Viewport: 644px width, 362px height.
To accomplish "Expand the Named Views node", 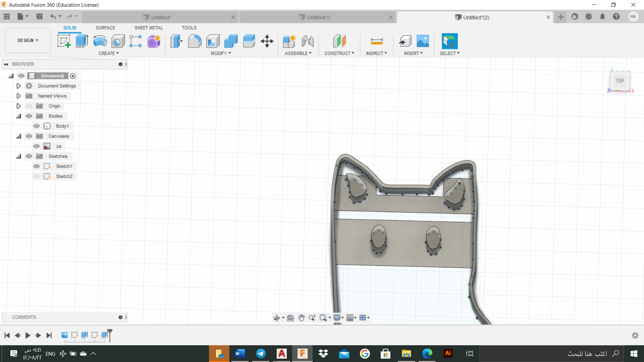I will (x=18, y=96).
